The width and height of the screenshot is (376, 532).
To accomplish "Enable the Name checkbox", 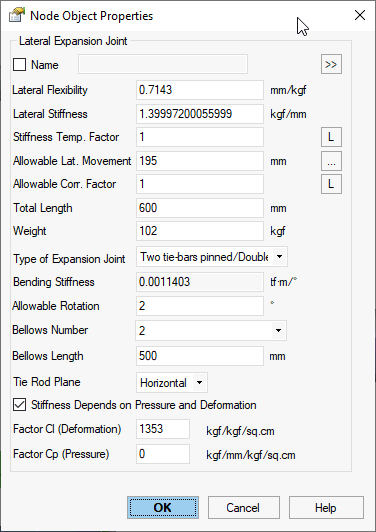I will (19, 64).
